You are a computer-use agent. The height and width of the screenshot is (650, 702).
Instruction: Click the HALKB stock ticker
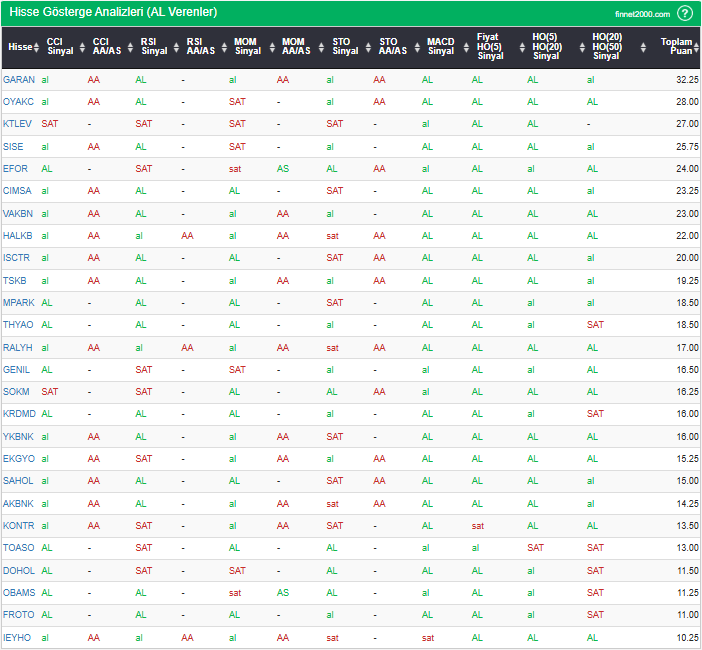[18, 236]
